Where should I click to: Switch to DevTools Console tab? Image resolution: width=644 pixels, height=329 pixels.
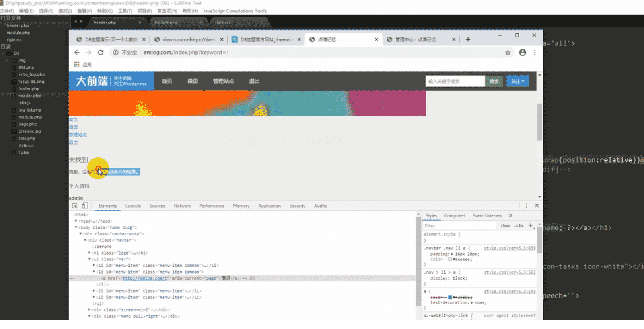pyautogui.click(x=133, y=206)
